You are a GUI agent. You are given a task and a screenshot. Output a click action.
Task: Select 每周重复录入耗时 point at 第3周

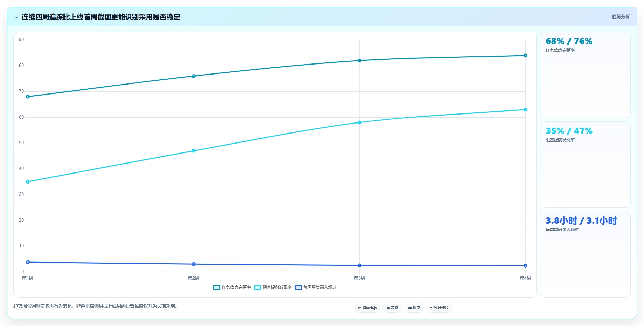[359, 265]
